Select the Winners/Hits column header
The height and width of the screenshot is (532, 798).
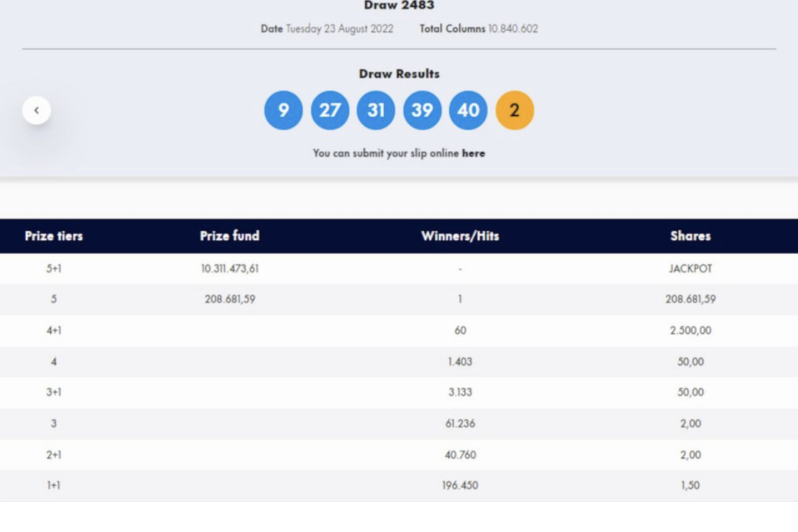460,236
